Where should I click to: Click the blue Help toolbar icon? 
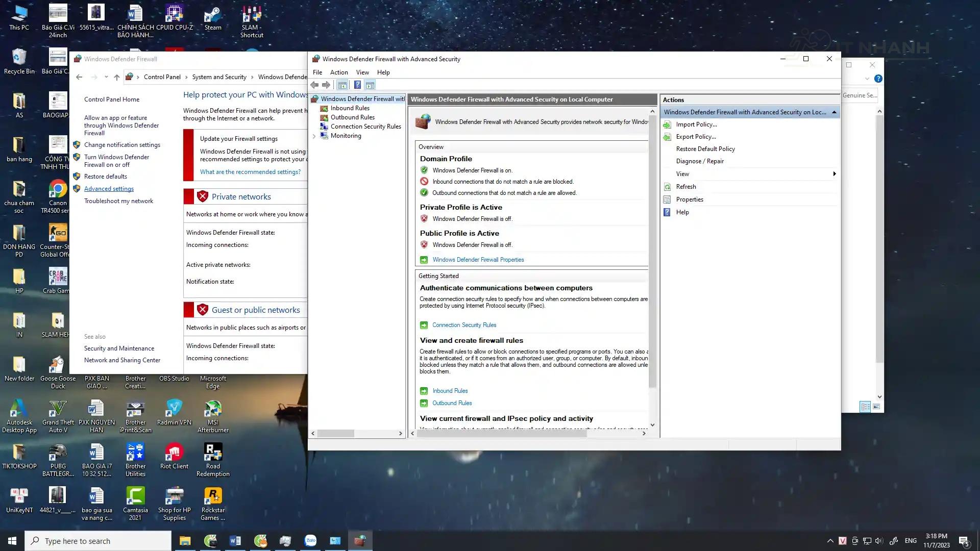click(357, 85)
